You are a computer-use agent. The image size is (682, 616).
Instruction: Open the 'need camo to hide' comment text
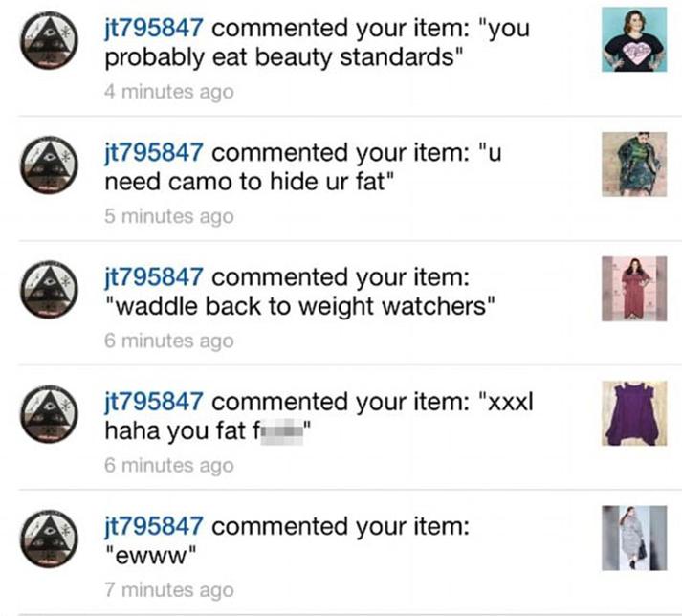coord(250,182)
